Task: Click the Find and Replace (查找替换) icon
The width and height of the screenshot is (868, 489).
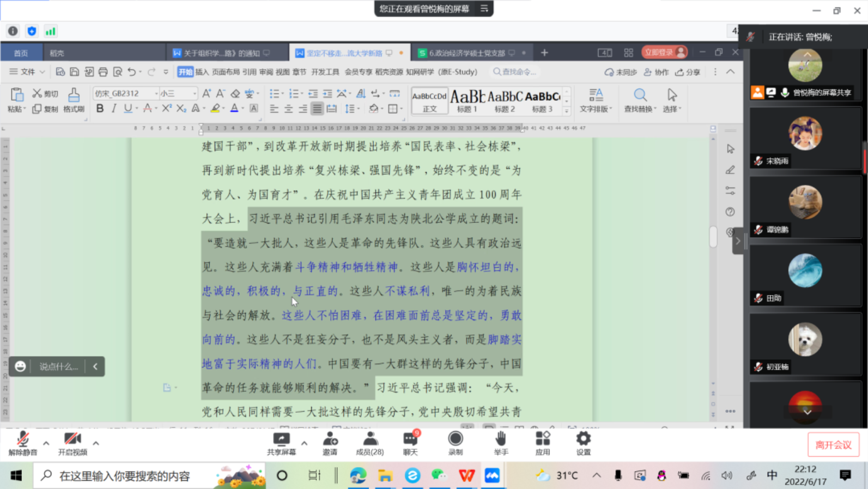Action: pyautogui.click(x=640, y=100)
